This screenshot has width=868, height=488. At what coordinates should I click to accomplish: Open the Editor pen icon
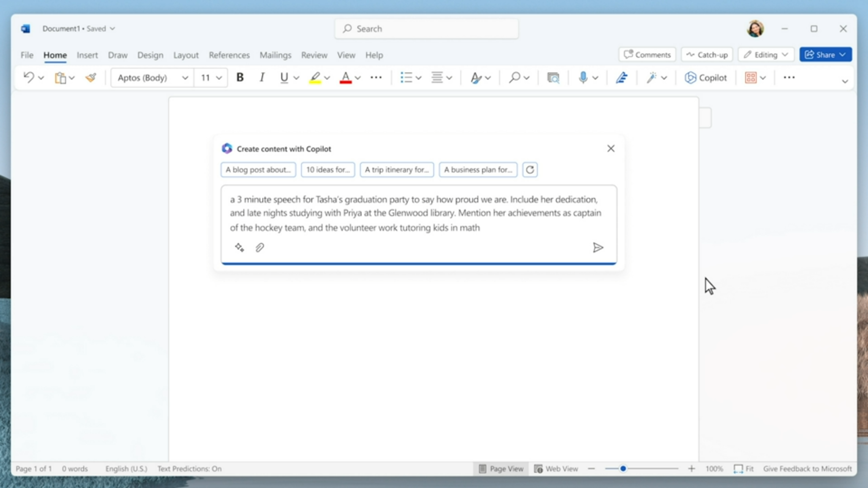pos(621,78)
